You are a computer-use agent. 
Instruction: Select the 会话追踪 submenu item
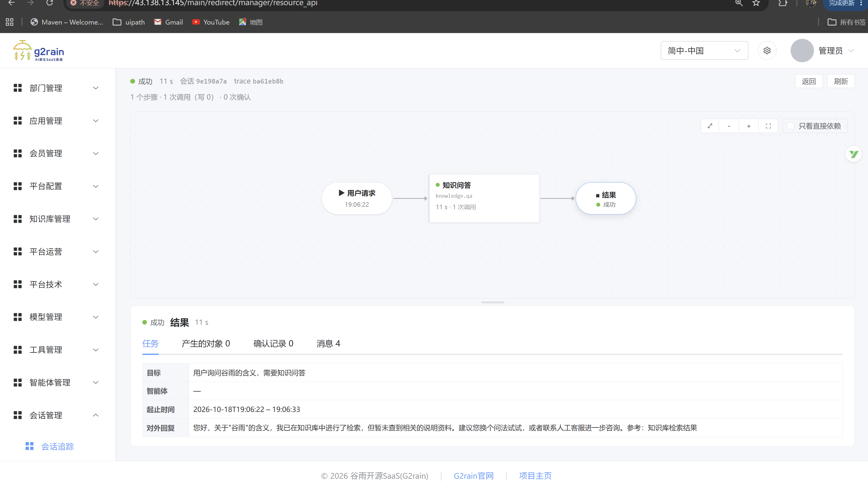57,446
